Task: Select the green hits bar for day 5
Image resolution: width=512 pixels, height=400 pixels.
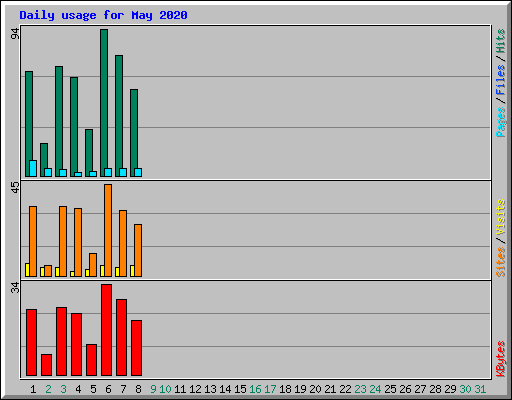Action: coord(89,153)
